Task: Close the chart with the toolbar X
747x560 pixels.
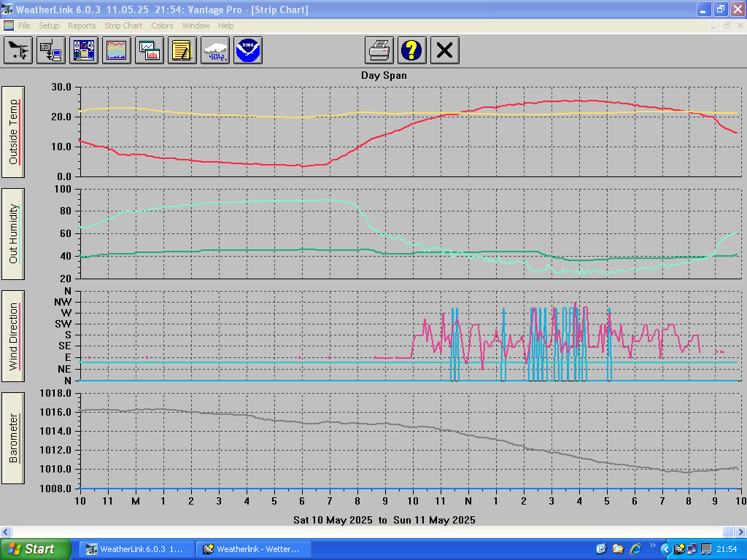Action: coord(445,50)
